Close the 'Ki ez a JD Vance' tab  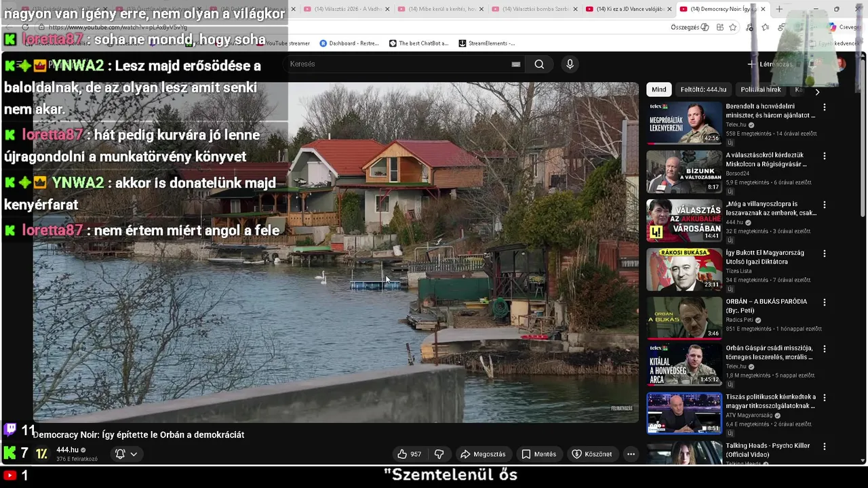pos(669,9)
